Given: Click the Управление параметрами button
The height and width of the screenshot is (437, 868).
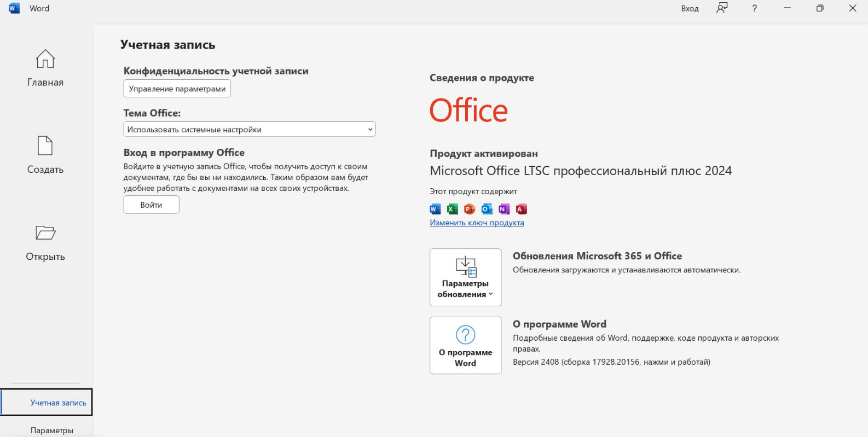Looking at the screenshot, I should 177,89.
